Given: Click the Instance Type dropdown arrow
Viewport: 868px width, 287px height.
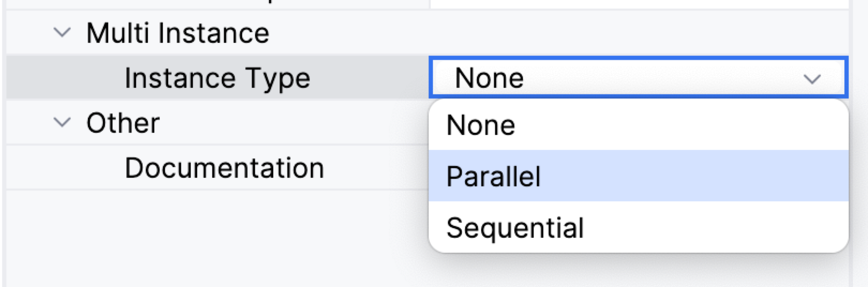Looking at the screenshot, I should 812,79.
